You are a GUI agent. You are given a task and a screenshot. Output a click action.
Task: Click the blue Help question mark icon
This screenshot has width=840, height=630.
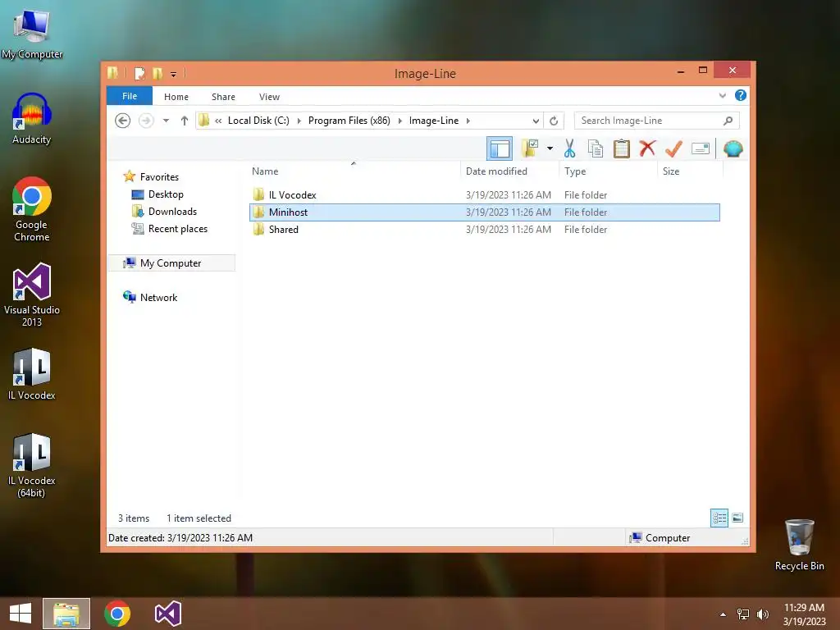click(741, 95)
